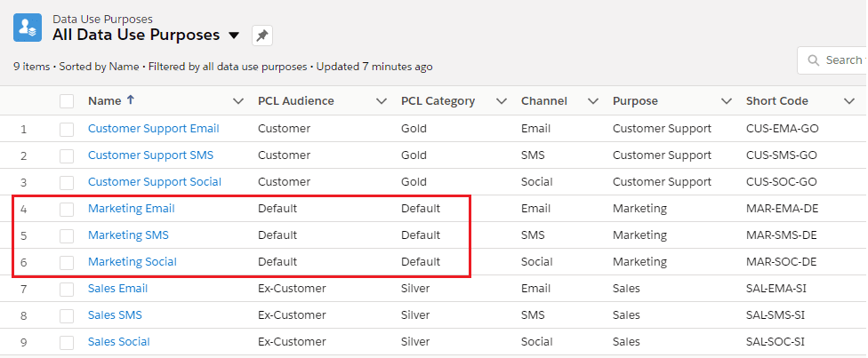Toggle the select-all checkbox in header
Screen dimensions: 868x358
coord(67,101)
